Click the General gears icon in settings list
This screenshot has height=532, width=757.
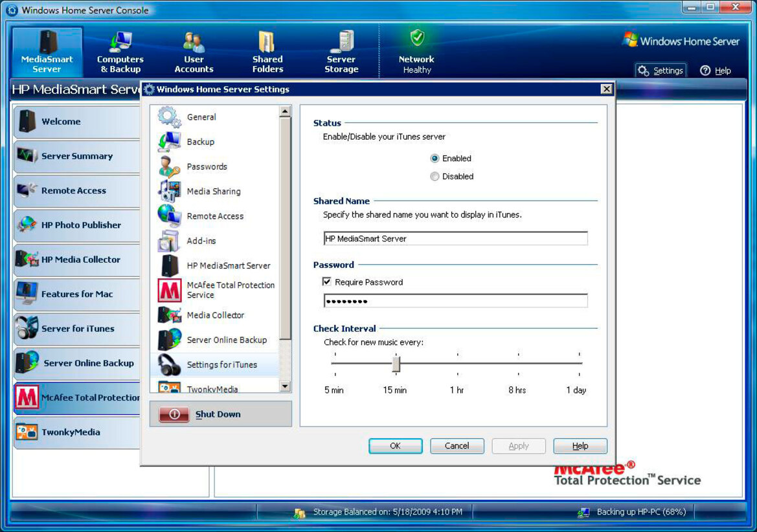point(170,116)
